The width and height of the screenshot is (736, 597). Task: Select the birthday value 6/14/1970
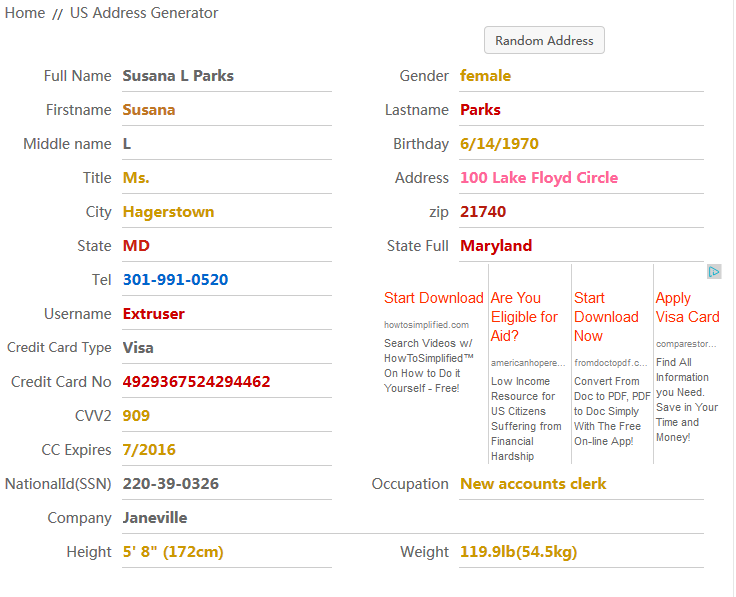pyautogui.click(x=499, y=144)
